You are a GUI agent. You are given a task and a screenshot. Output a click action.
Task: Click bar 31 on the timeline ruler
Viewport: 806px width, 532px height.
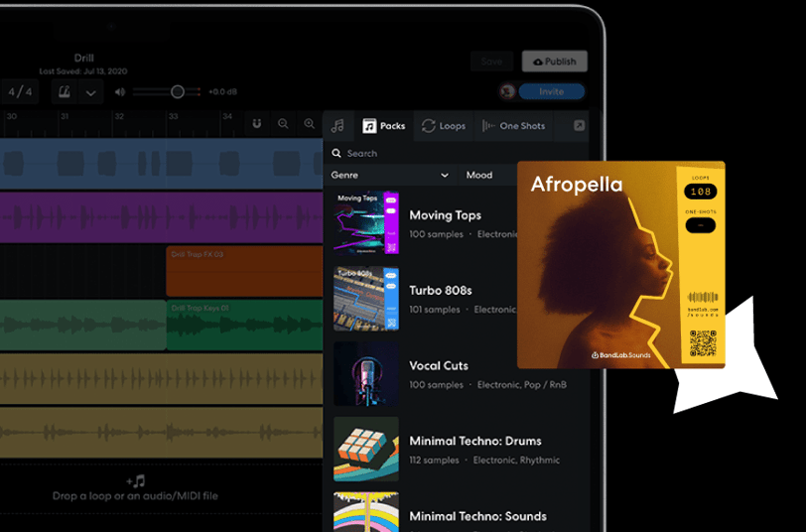coord(65,117)
